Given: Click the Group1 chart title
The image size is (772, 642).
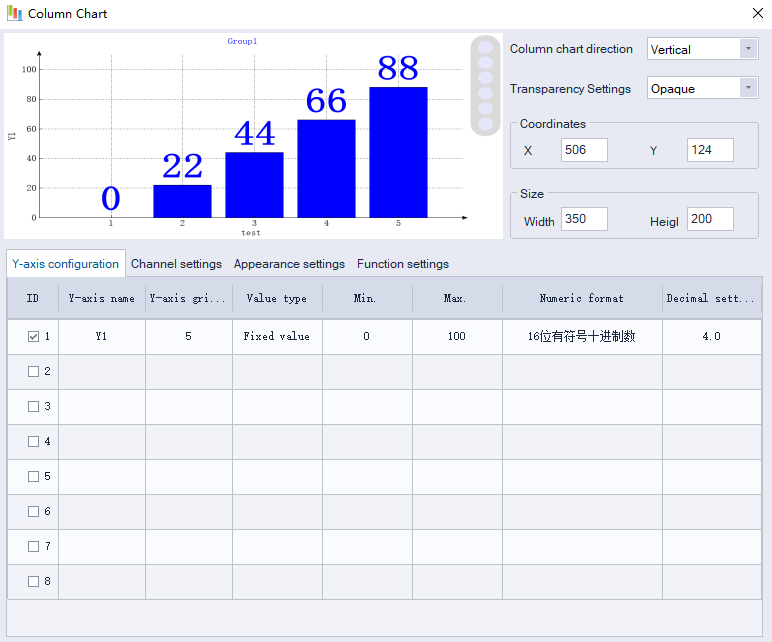Looking at the screenshot, I should [242, 41].
